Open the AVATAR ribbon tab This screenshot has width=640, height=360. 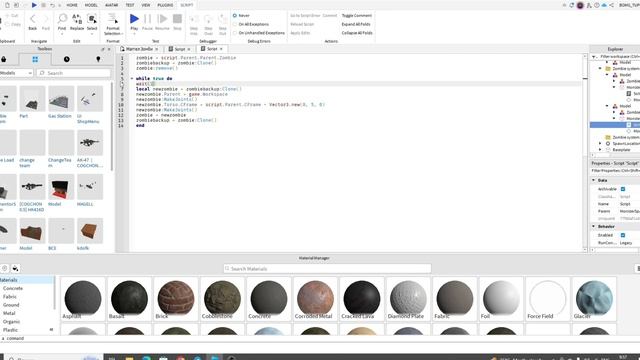click(x=111, y=5)
